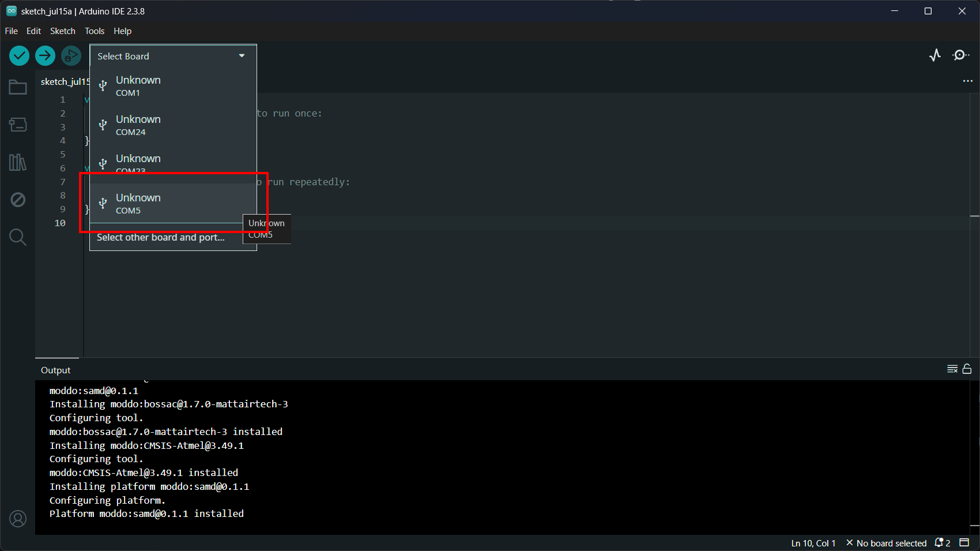Click the 'to run once:' comment text
This screenshot has height=551, width=980.
pyautogui.click(x=289, y=113)
